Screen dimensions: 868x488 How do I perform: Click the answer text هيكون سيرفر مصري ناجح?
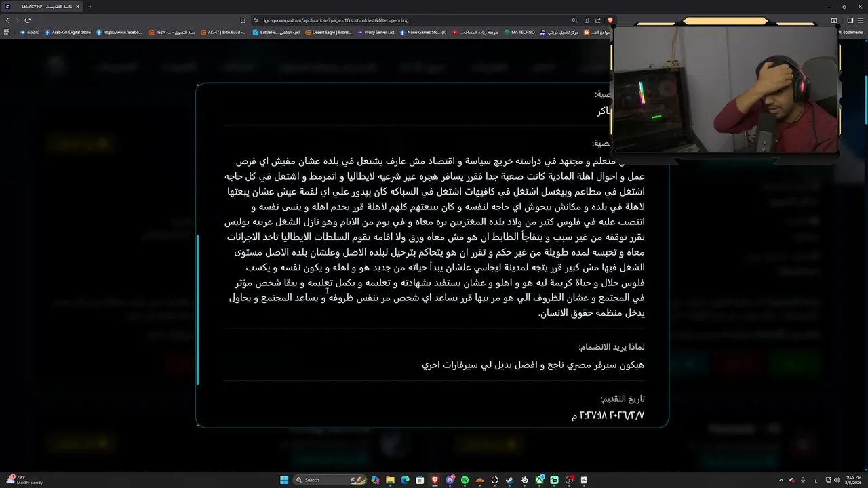pyautogui.click(x=533, y=365)
